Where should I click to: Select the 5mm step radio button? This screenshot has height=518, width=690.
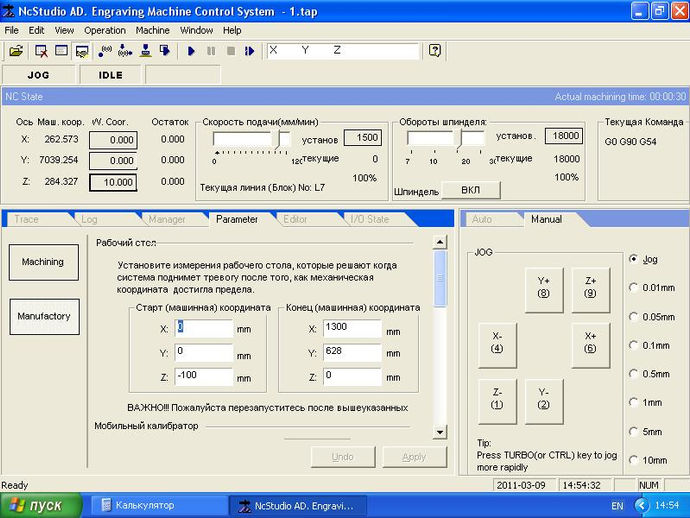pyautogui.click(x=634, y=431)
